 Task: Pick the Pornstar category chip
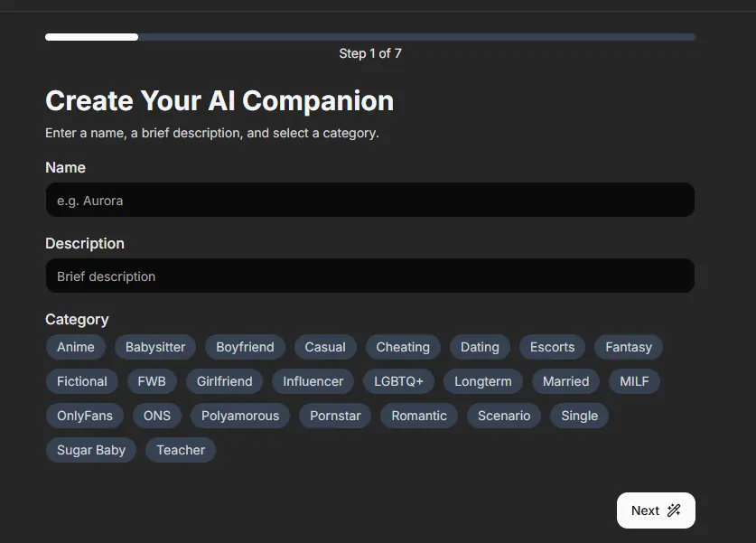(x=336, y=416)
